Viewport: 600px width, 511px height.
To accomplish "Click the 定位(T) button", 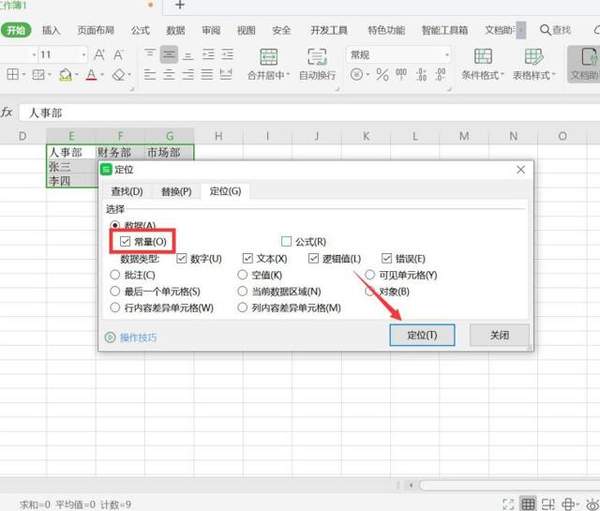I will click(x=422, y=335).
